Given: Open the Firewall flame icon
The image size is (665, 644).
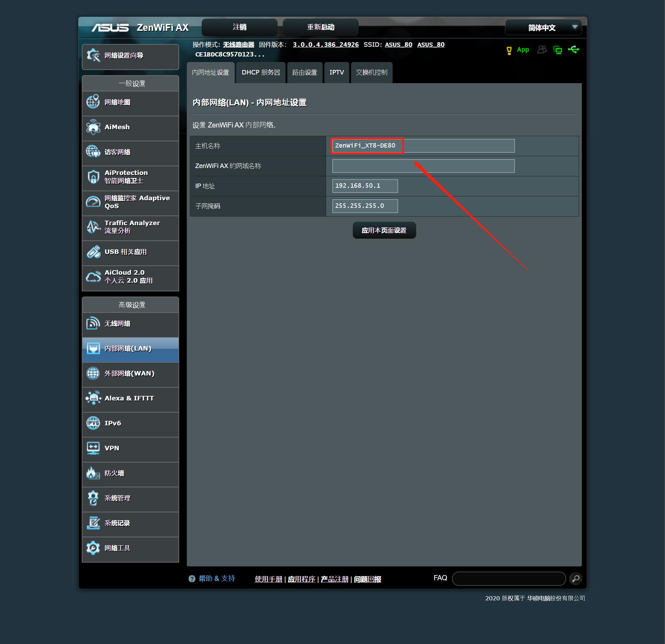Looking at the screenshot, I should [x=93, y=473].
